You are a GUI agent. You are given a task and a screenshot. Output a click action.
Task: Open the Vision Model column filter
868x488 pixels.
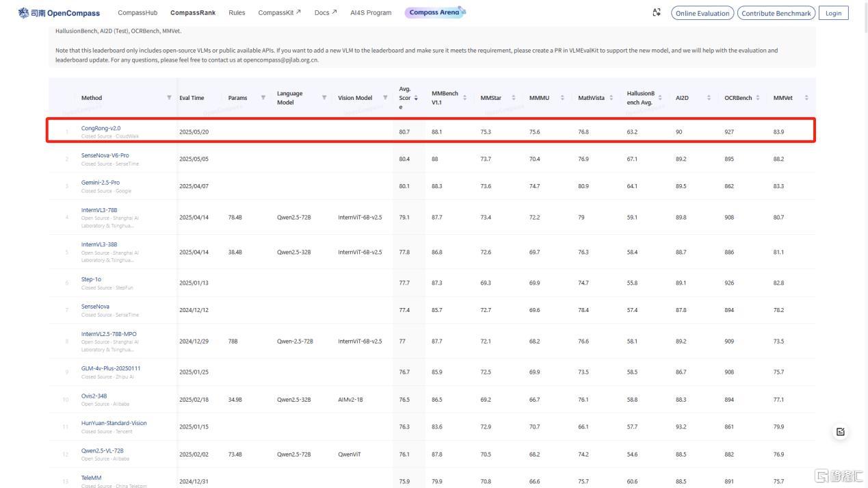point(385,98)
